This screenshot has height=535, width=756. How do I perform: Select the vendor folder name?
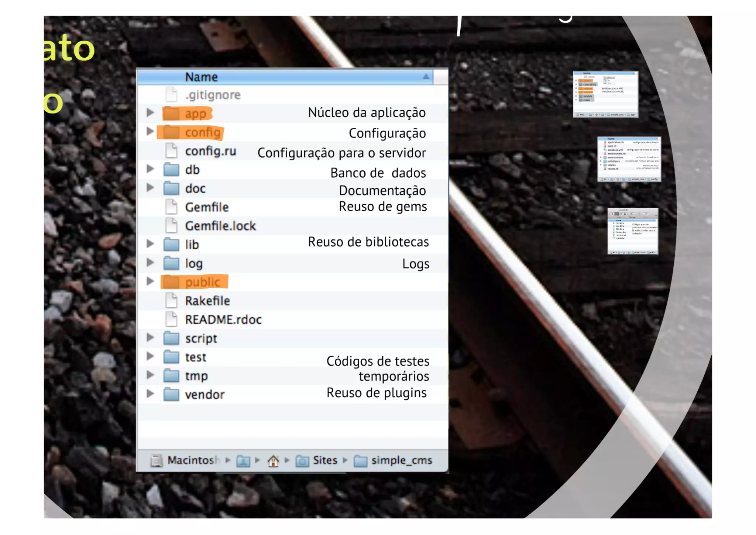205,395
